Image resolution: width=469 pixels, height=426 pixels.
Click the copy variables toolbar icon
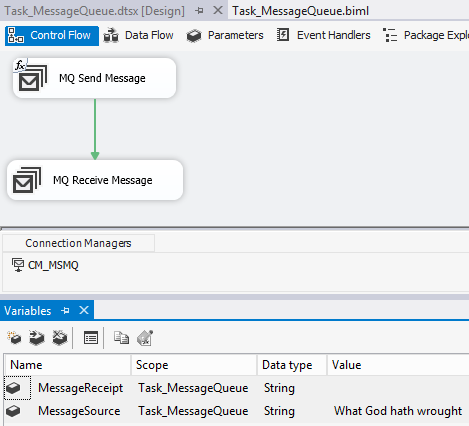(121, 338)
